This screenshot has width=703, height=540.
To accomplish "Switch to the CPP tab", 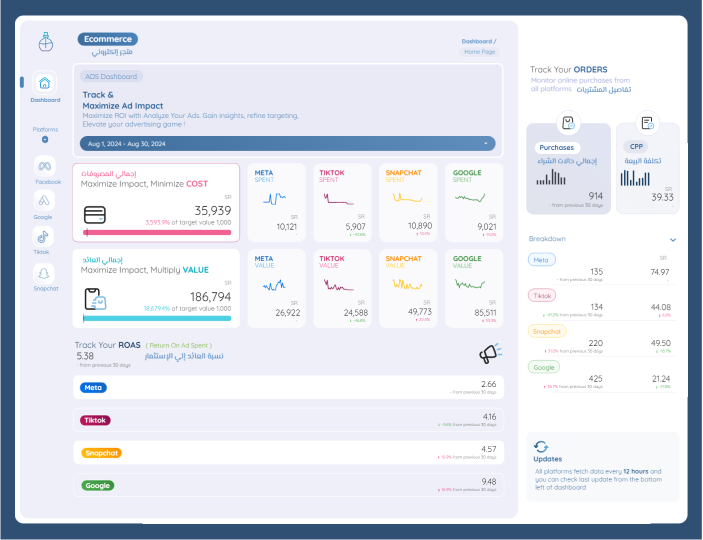I will click(x=635, y=147).
